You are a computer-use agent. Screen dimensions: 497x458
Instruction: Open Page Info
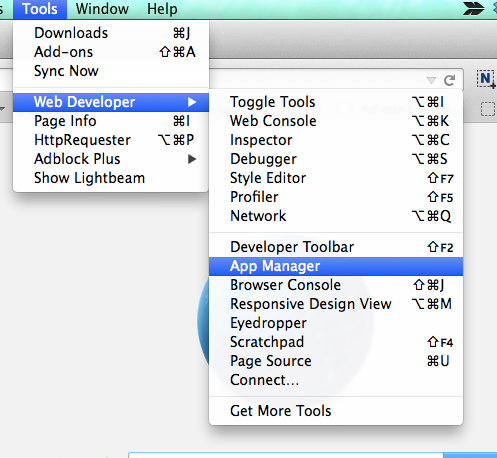coord(111,121)
